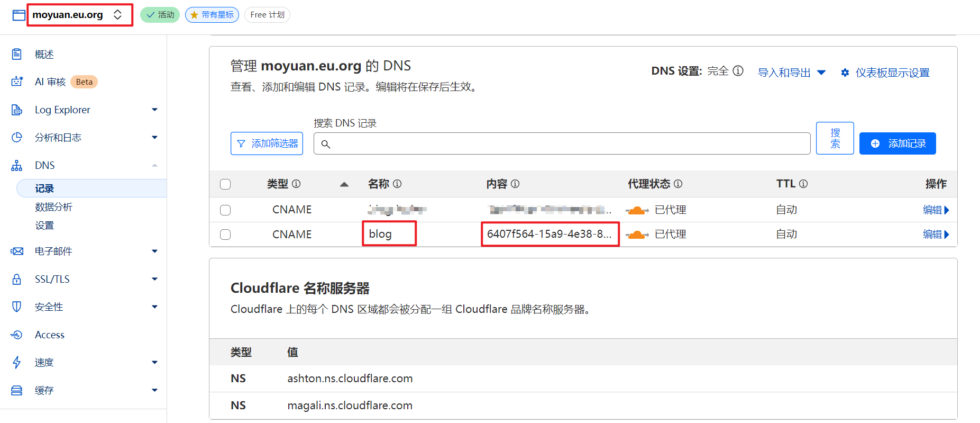
Task: Click the Overview (概述) clipboard icon
Action: tap(17, 54)
